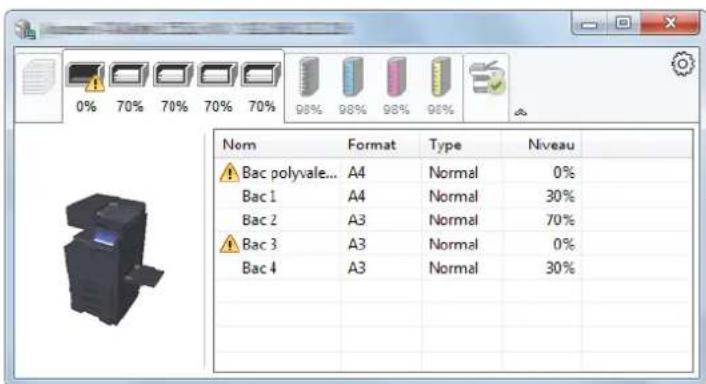Open the alert status tab
Viewport: 706px width, 384px height.
(487, 87)
